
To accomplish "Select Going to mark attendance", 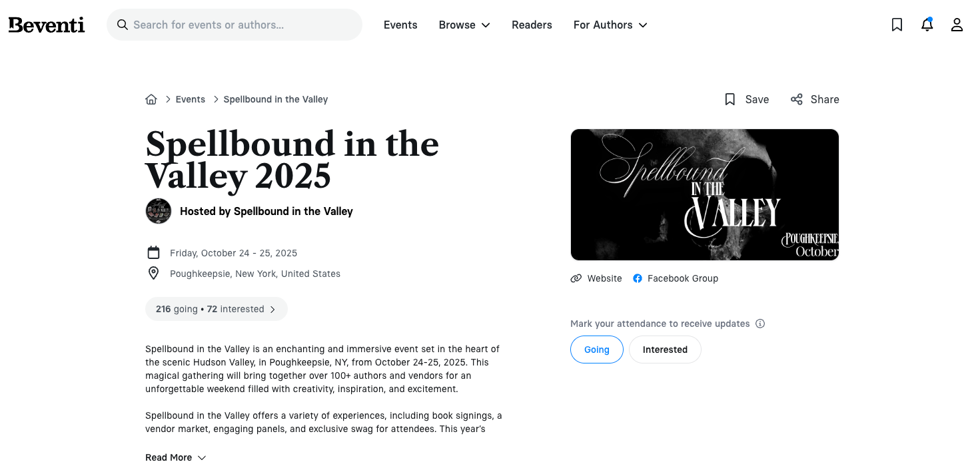I will pos(596,350).
